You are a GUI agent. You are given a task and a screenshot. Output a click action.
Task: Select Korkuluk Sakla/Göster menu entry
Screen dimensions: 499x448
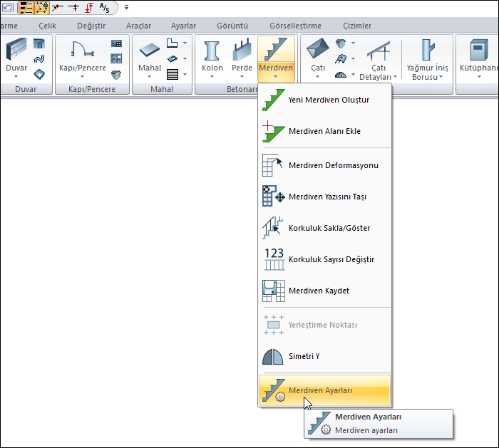(324, 228)
